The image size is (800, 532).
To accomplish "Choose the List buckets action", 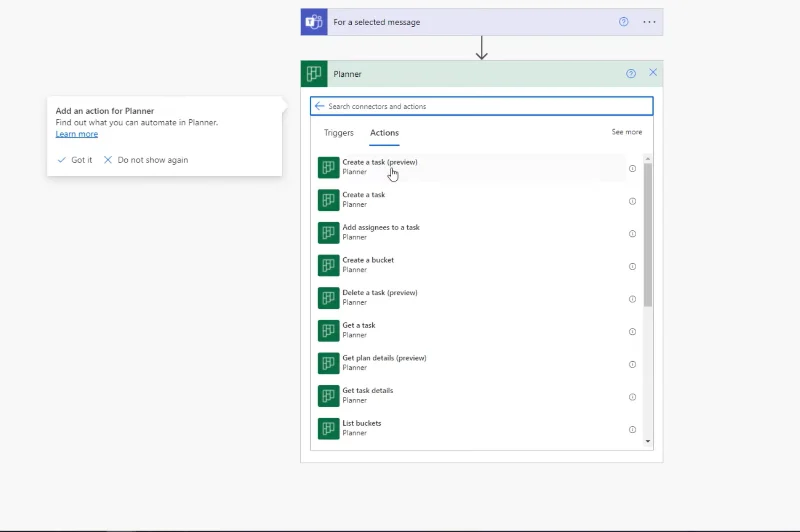I will (471, 428).
